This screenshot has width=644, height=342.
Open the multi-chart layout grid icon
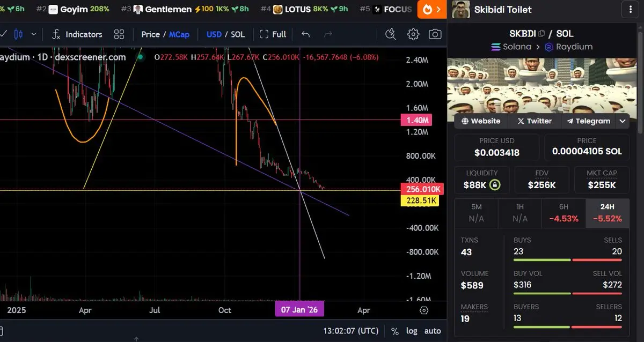pyautogui.click(x=119, y=34)
